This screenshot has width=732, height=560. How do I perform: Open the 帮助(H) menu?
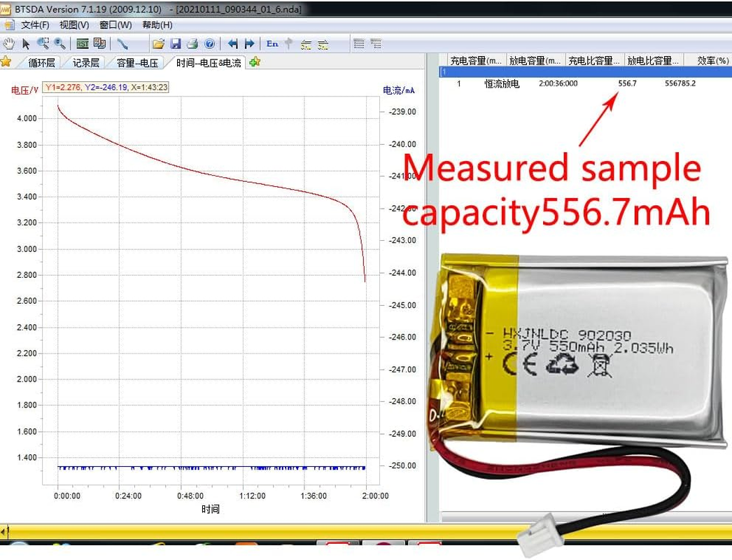pyautogui.click(x=157, y=24)
